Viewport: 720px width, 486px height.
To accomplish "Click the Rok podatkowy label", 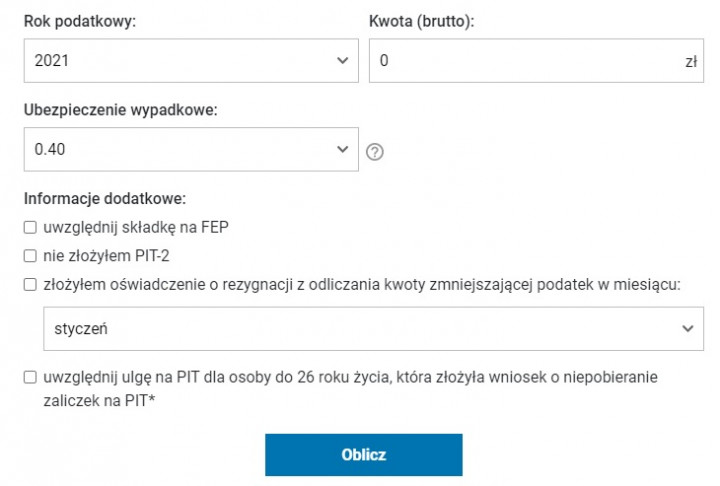I will click(80, 21).
